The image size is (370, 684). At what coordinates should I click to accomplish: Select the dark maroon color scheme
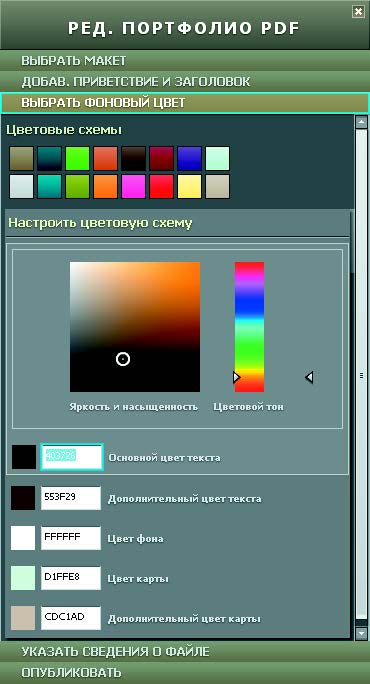(161, 158)
